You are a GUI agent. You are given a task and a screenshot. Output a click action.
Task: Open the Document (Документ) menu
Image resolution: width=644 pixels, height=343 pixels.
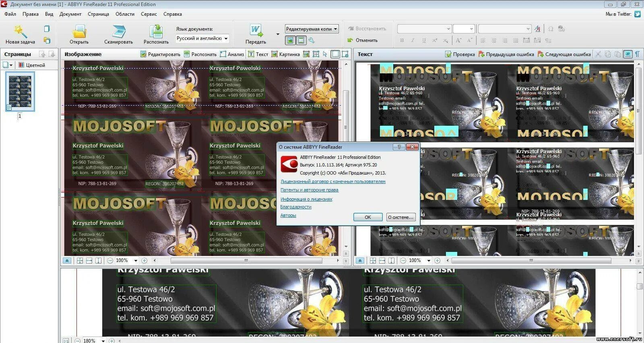click(x=70, y=14)
